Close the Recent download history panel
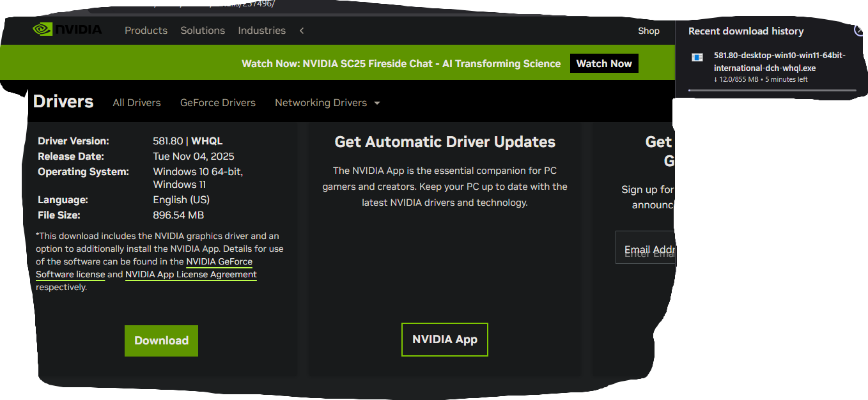 pos(860,30)
